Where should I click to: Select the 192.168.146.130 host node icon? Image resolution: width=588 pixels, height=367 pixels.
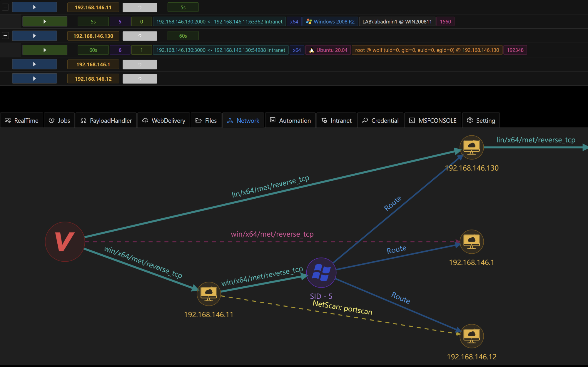coord(472,147)
